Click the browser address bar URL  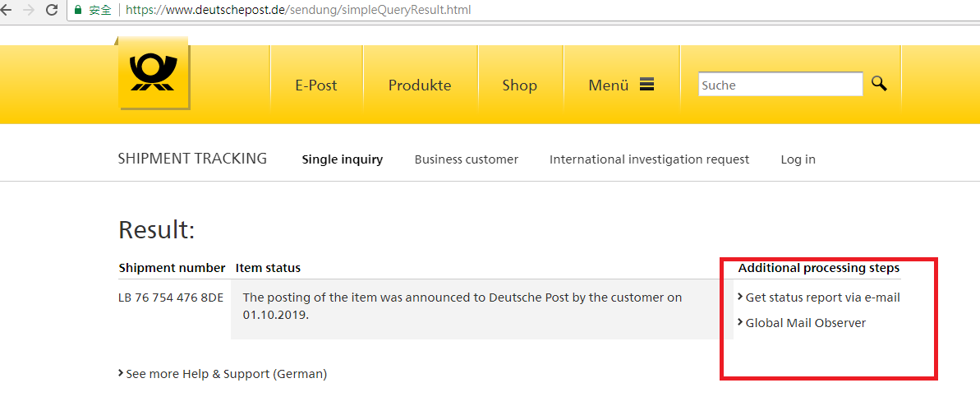[298, 10]
